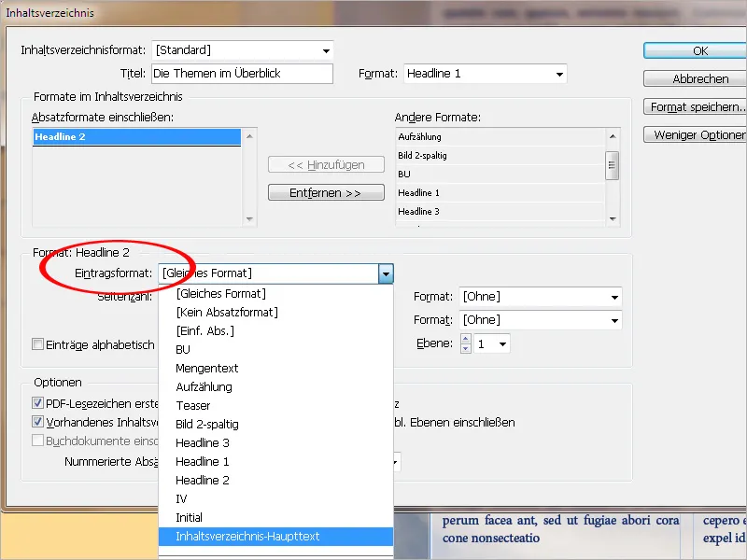This screenshot has width=747, height=560.
Task: Pick IV from the dropdown list
Action: coord(275,498)
